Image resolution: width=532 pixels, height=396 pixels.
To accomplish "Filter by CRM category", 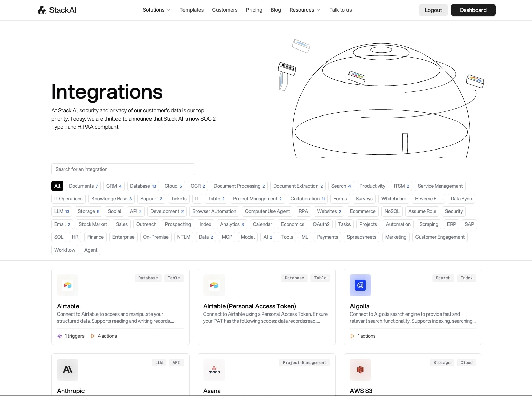I will (x=114, y=186).
